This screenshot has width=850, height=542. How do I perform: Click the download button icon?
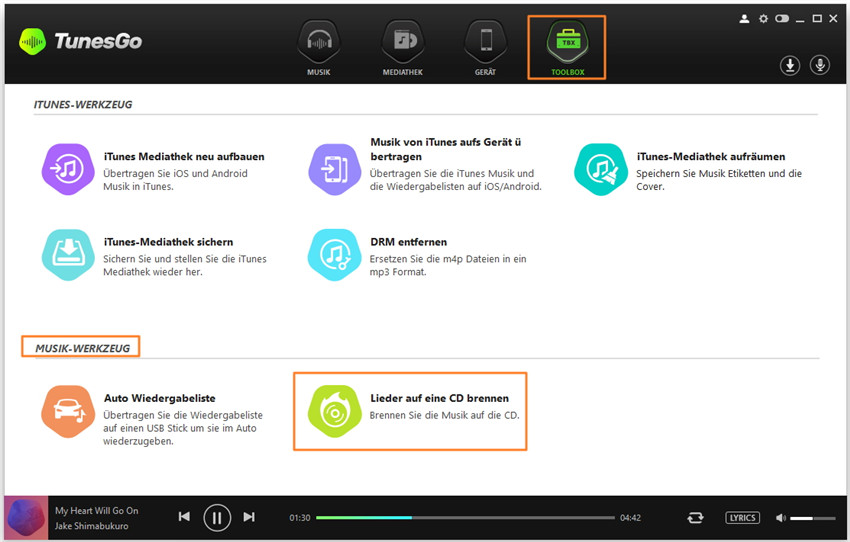coord(790,66)
